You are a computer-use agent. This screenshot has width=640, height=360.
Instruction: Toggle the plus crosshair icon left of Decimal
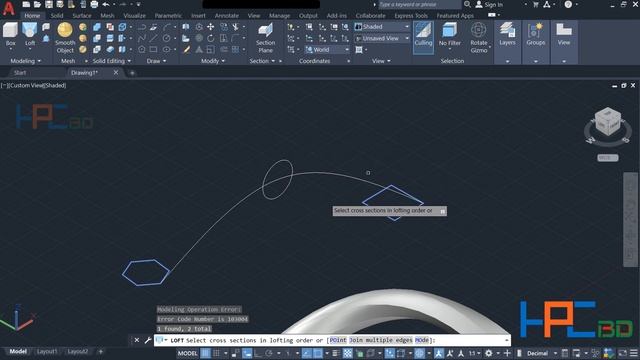pos(507,353)
